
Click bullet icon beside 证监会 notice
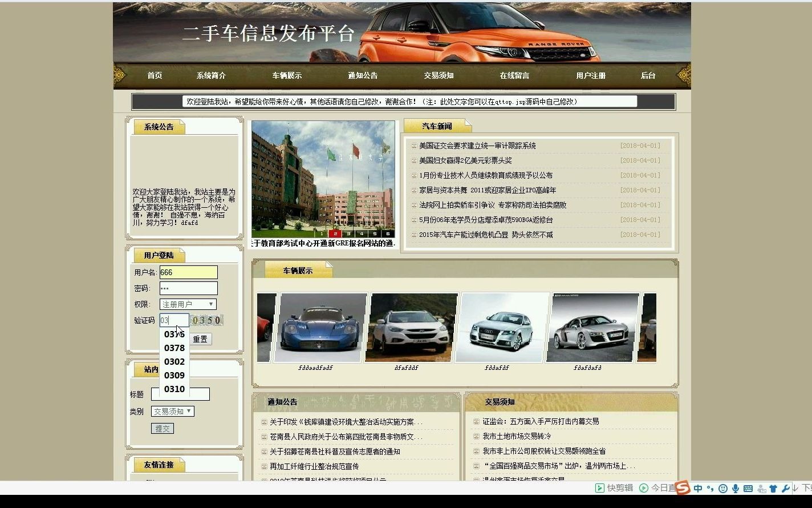[x=477, y=422]
